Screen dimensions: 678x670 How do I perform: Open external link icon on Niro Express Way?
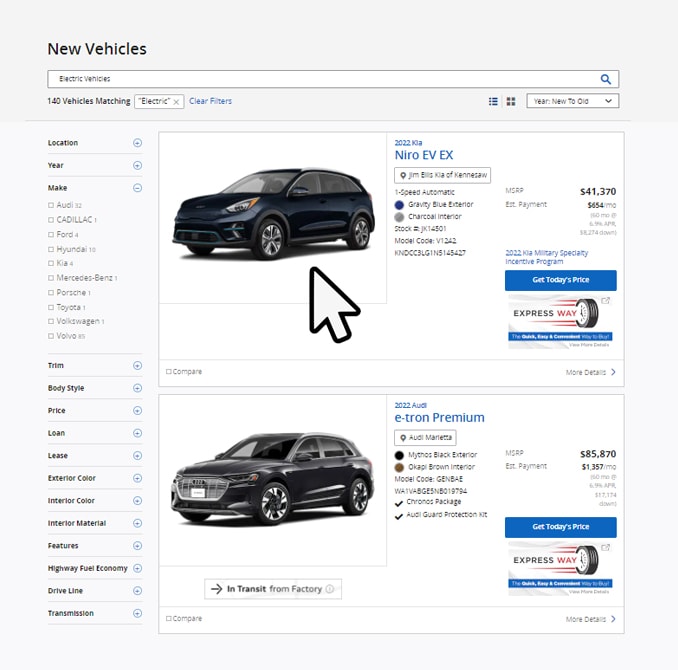[605, 301]
